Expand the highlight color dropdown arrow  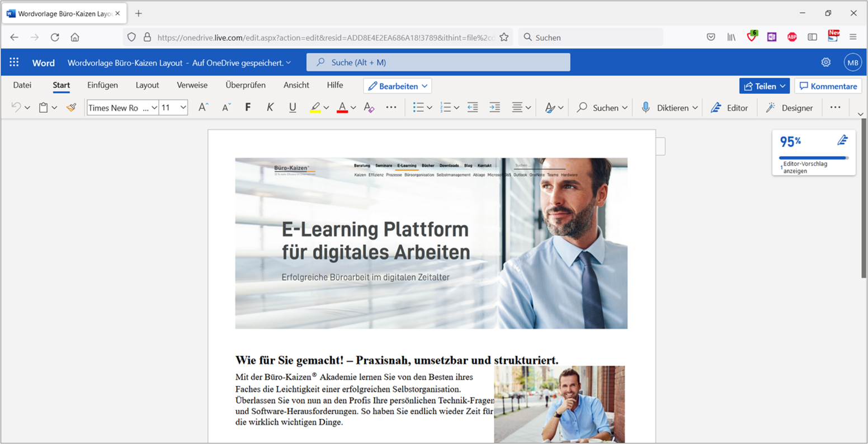coord(326,108)
